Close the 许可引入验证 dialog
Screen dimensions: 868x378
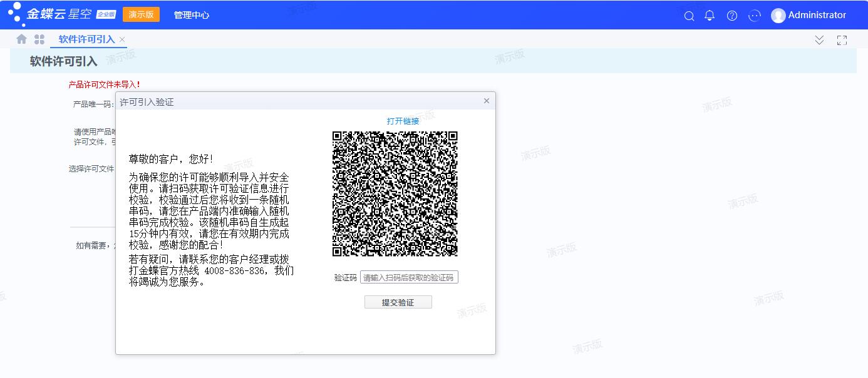click(x=487, y=101)
